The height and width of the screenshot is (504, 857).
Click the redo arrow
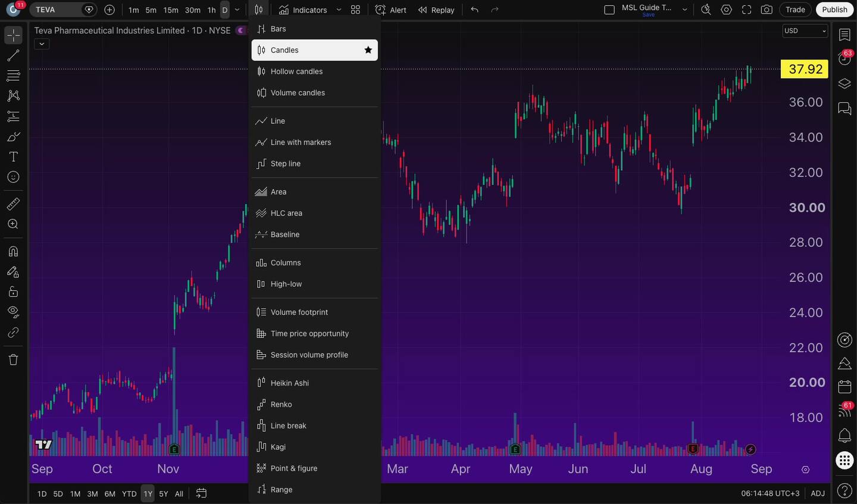tap(495, 10)
